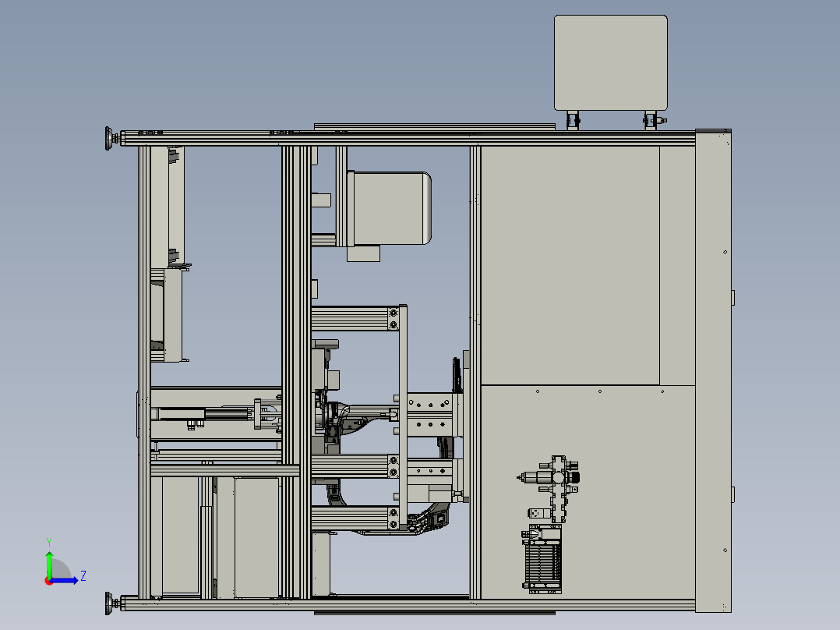The image size is (840, 630).
Task: Click the blue Z axis arrow of the triad
Action: coord(64,580)
